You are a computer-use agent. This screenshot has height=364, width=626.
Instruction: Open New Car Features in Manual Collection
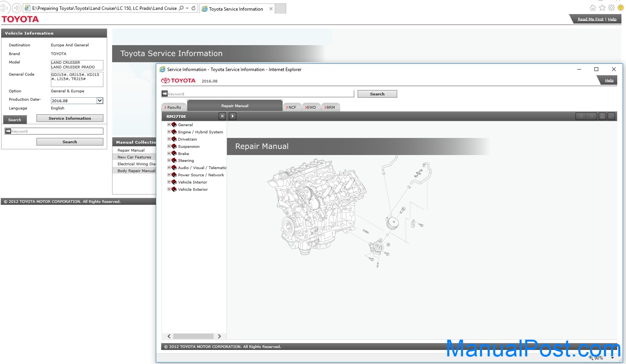[134, 157]
